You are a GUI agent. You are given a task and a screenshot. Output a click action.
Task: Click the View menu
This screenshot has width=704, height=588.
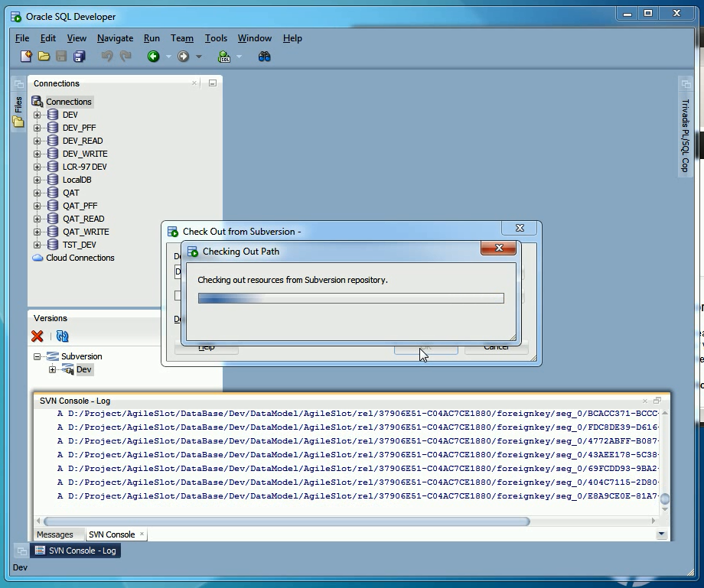[x=77, y=38]
